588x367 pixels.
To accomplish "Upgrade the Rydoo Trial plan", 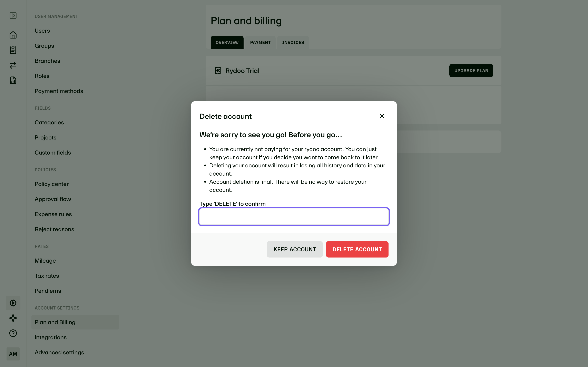I will (471, 71).
